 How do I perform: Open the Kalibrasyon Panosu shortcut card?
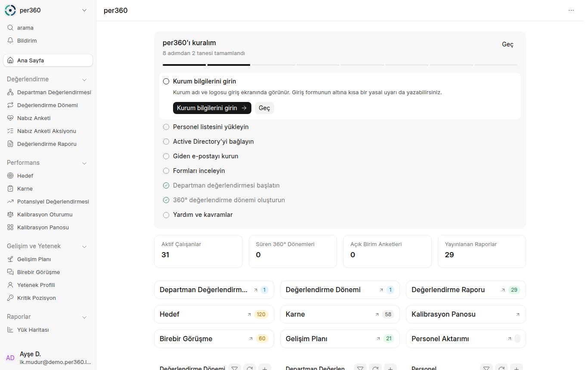point(466,314)
